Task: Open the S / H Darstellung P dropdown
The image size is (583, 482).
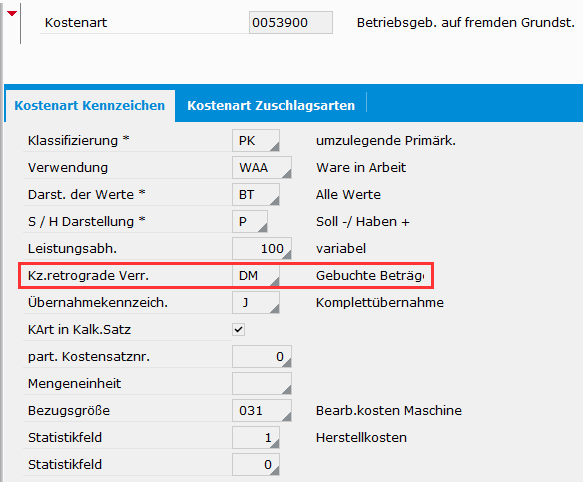Action: click(250, 222)
